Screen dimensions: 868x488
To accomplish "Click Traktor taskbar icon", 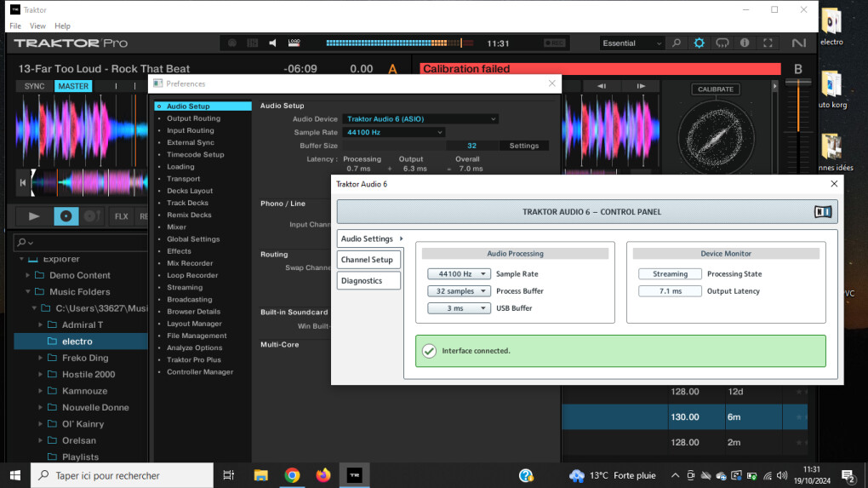I will coord(354,475).
